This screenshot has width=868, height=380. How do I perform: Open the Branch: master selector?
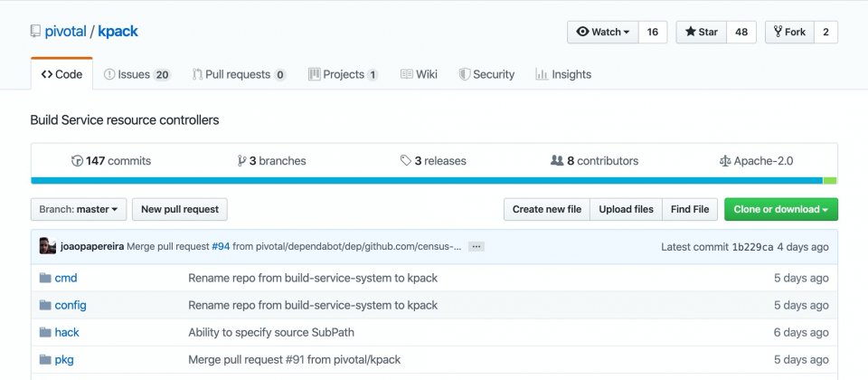79,209
